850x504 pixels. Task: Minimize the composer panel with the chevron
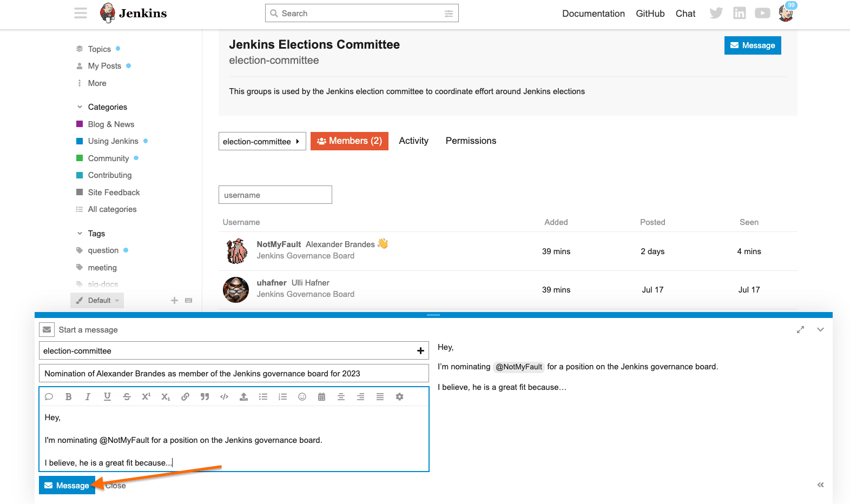click(x=820, y=330)
